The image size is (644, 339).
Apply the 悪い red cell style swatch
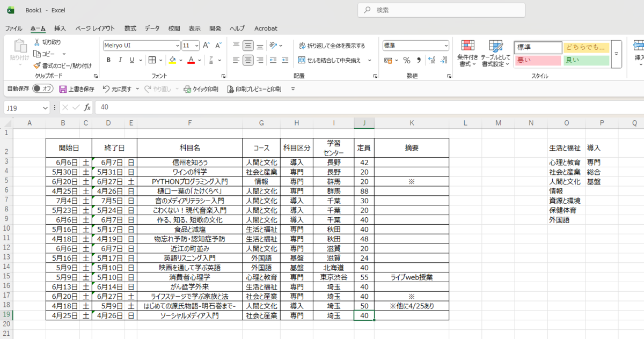click(x=537, y=60)
